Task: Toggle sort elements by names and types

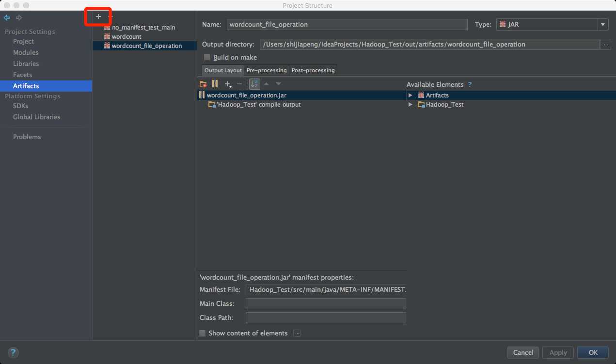Action: coord(254,84)
